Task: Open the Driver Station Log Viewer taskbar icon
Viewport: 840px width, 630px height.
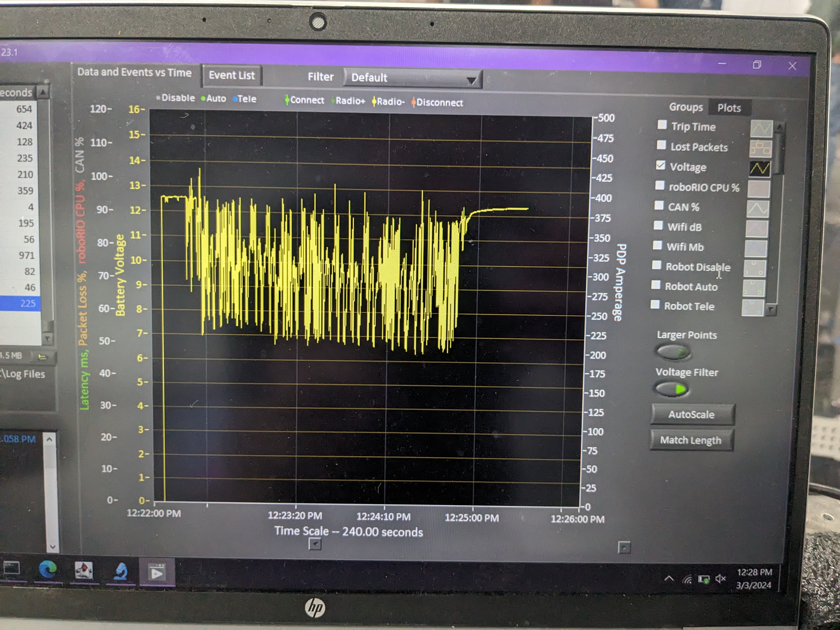Action: click(157, 572)
